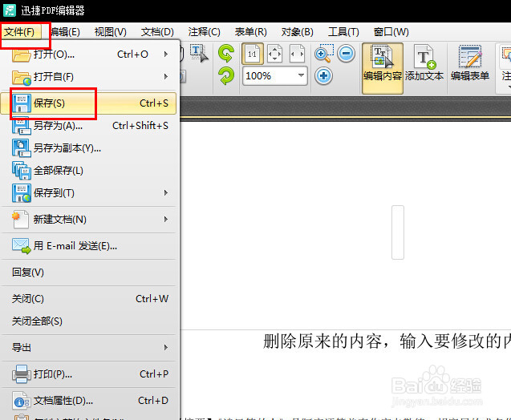Click the 新建文档 new page icon

[x=21, y=220]
